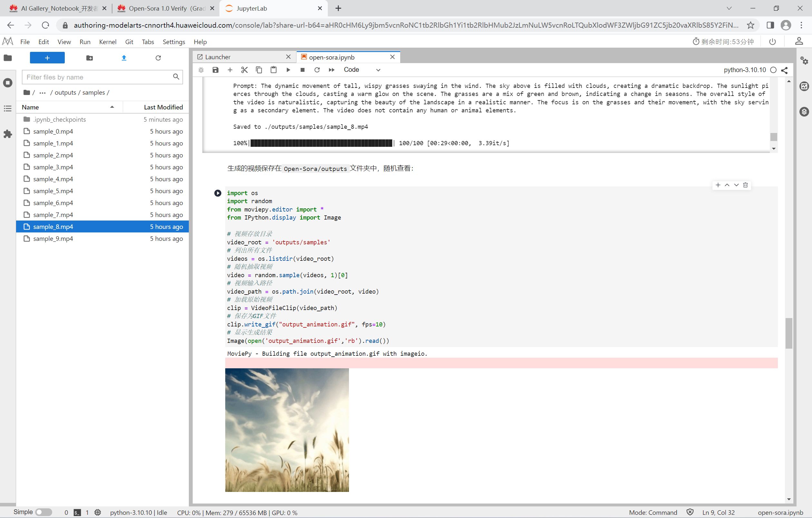Select sample_3.mp4 in the file list
The width and height of the screenshot is (812, 518).
(x=53, y=167)
